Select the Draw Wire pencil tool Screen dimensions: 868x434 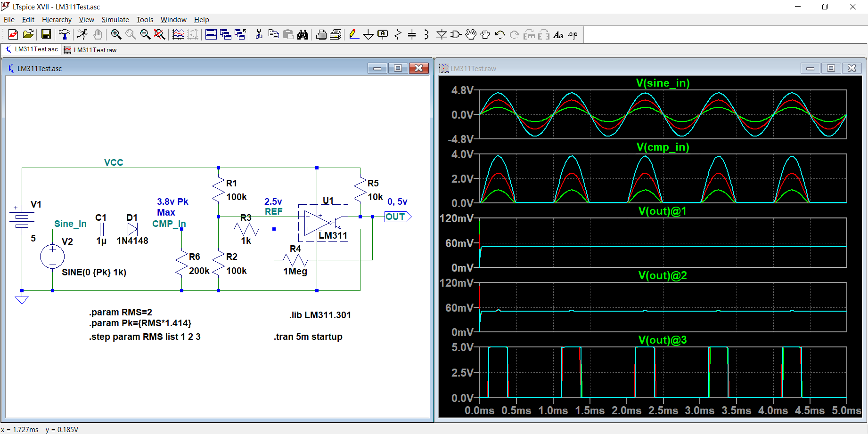pos(354,34)
